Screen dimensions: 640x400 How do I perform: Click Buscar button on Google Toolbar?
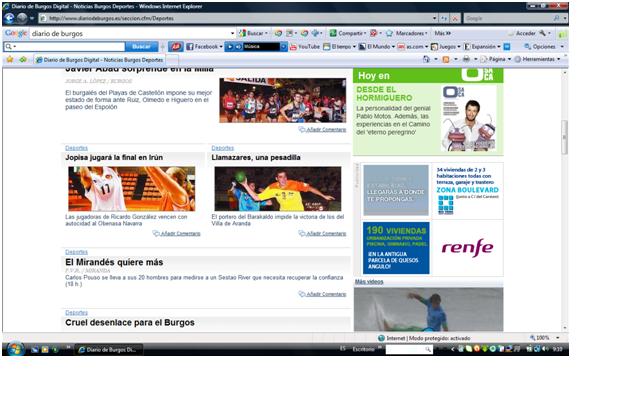click(253, 33)
